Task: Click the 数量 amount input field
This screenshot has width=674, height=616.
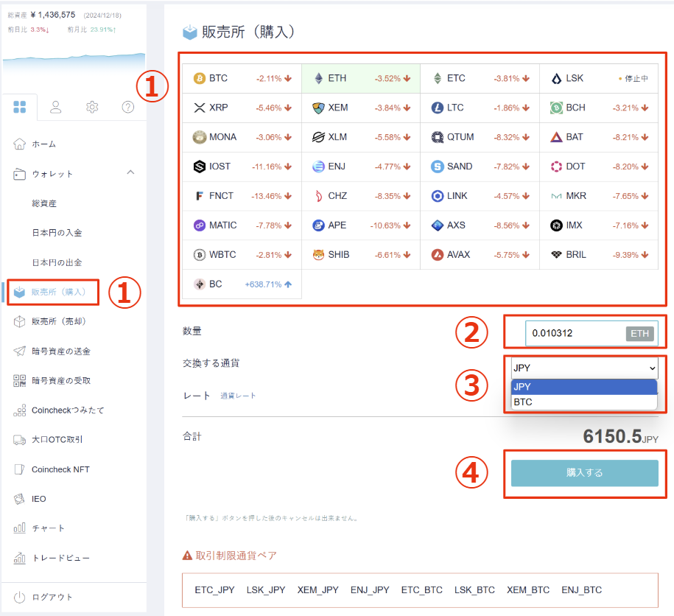Action: (x=591, y=333)
